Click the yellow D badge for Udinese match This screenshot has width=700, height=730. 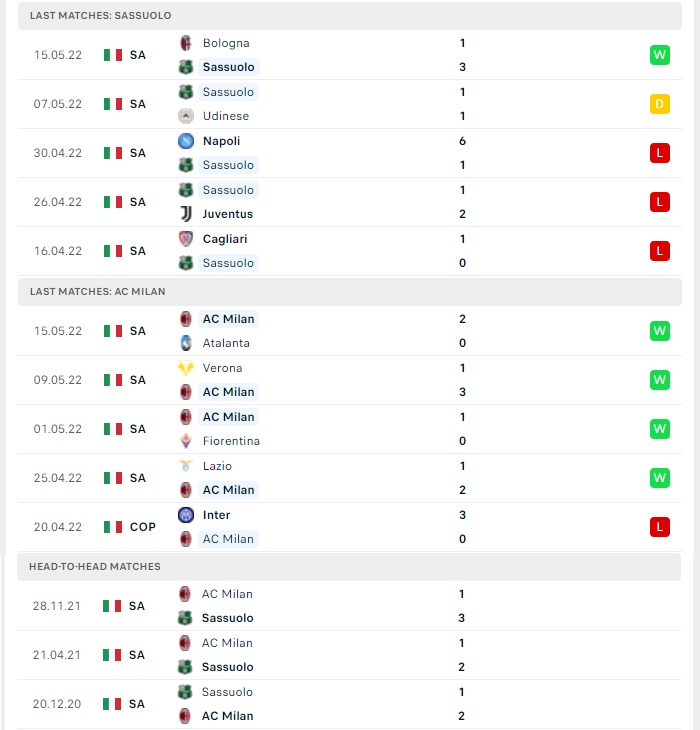(x=660, y=104)
